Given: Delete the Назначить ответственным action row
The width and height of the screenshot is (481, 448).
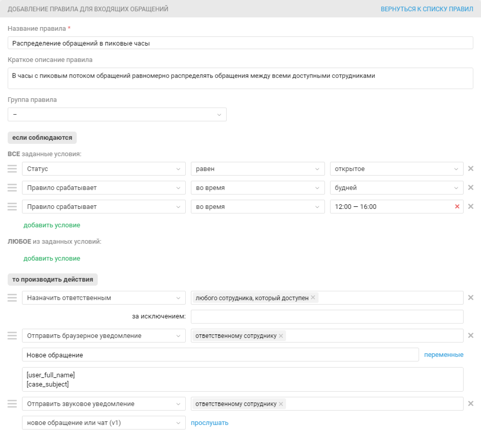Looking at the screenshot, I should [x=471, y=297].
